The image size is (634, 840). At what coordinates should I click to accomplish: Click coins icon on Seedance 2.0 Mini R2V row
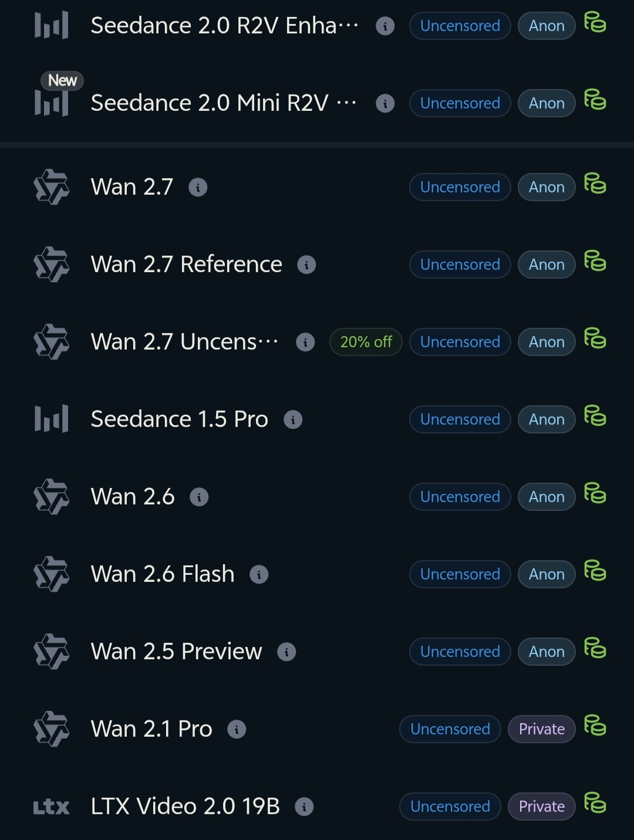[x=595, y=99]
